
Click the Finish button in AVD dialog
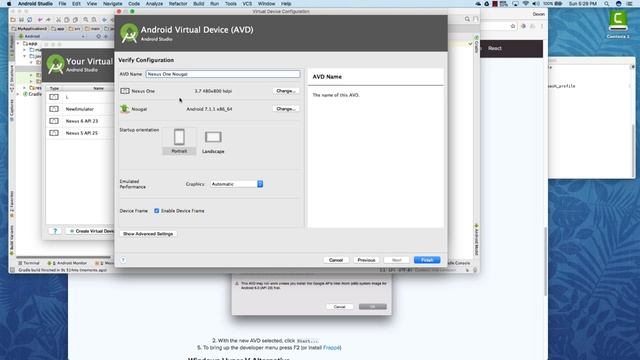coord(427,260)
